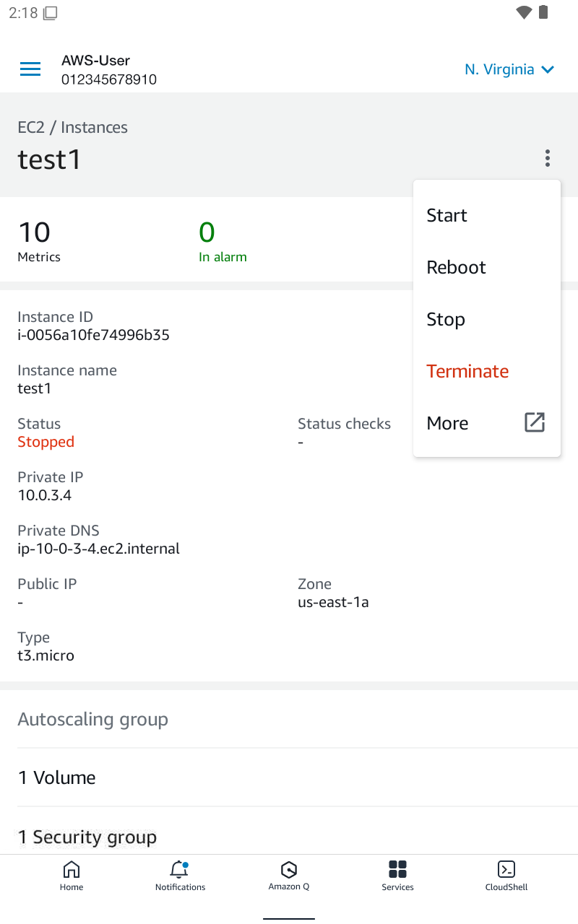Tap the AWS-User account name
This screenshot has height=924, width=578.
coord(96,61)
